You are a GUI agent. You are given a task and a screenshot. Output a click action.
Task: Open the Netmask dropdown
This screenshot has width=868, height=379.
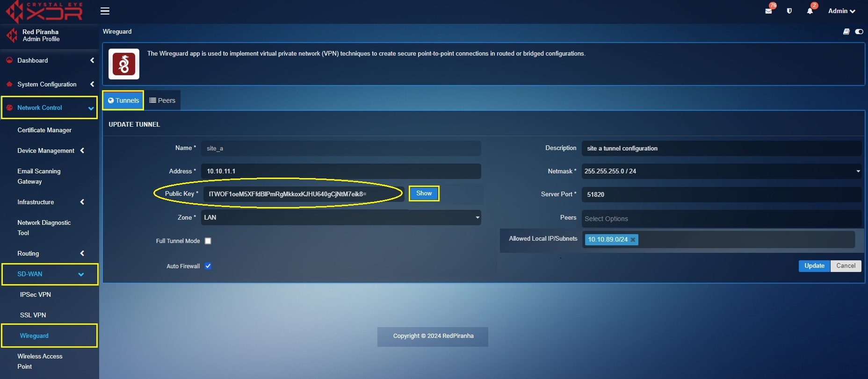coord(721,171)
